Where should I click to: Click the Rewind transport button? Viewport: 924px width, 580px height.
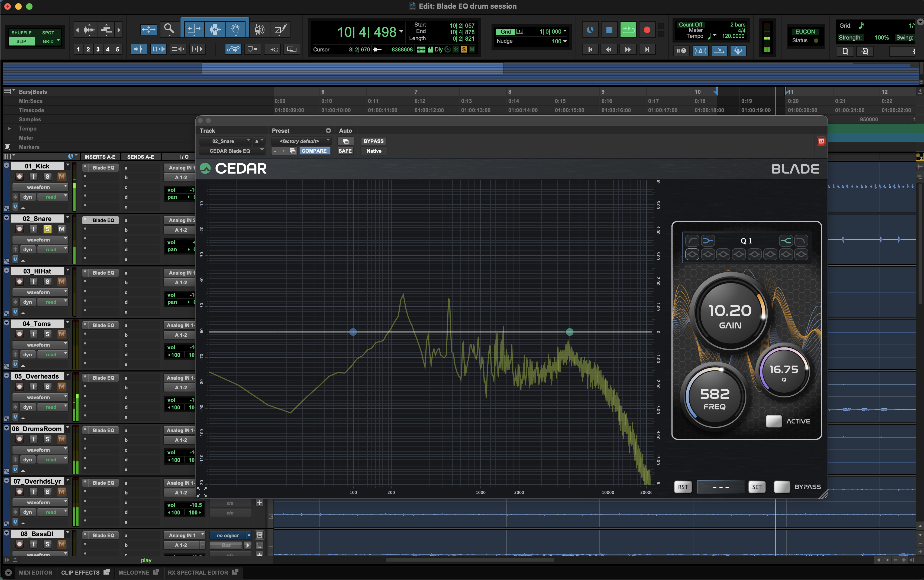[609, 50]
